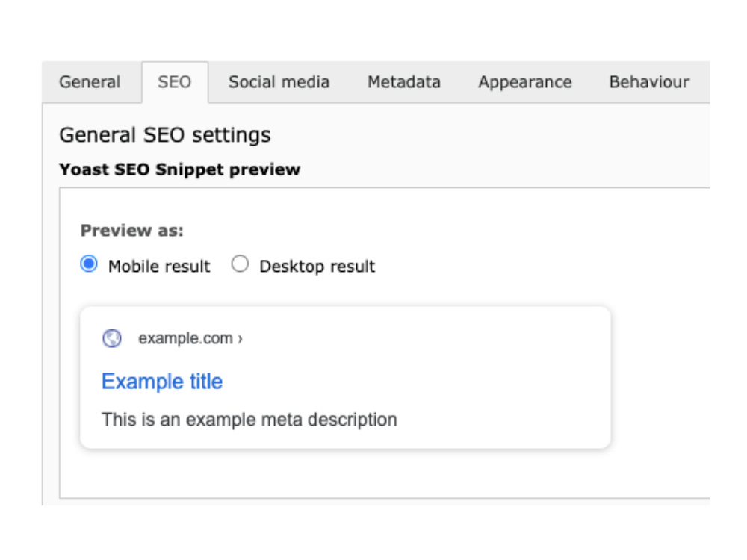Open the Social media tab
Image resolution: width=747 pixels, height=560 pixels.
coord(279,82)
